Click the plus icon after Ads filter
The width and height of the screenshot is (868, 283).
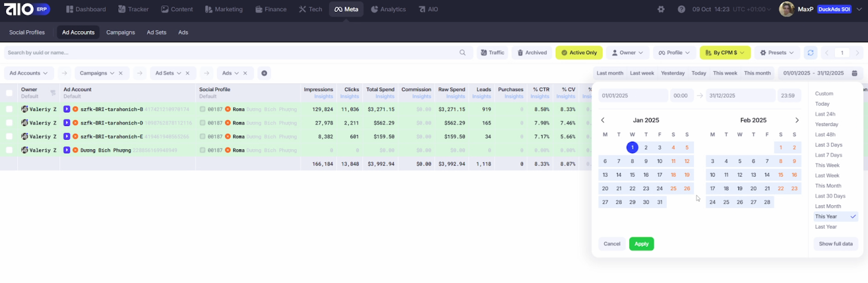point(264,73)
